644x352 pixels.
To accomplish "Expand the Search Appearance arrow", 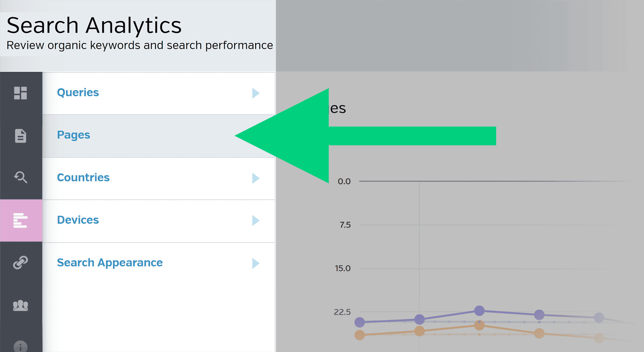I will tap(256, 263).
